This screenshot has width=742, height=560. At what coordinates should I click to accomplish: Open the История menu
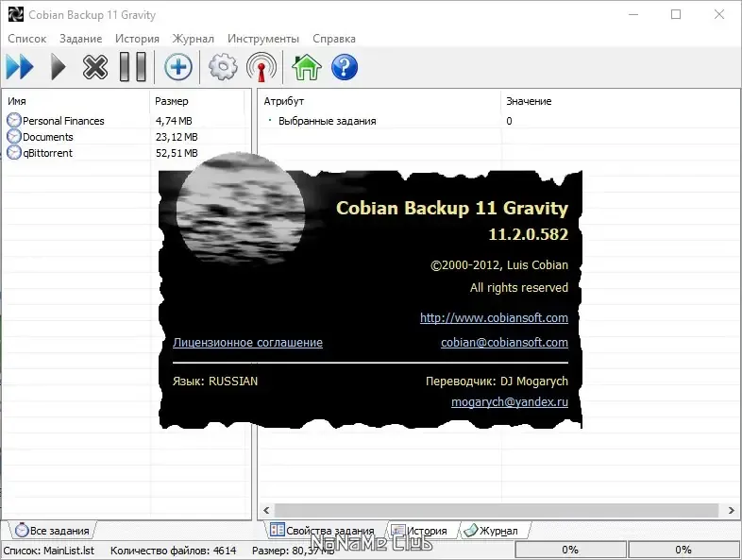[x=137, y=39]
